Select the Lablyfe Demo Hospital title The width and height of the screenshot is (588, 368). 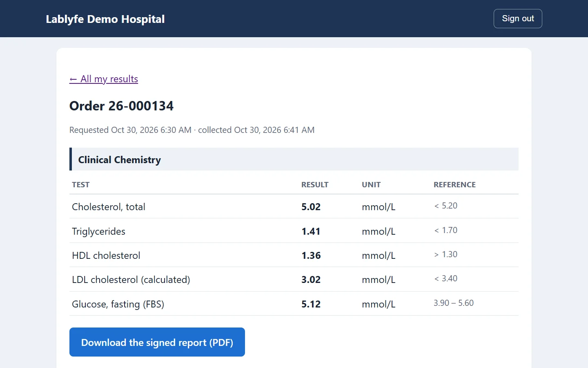pos(105,19)
